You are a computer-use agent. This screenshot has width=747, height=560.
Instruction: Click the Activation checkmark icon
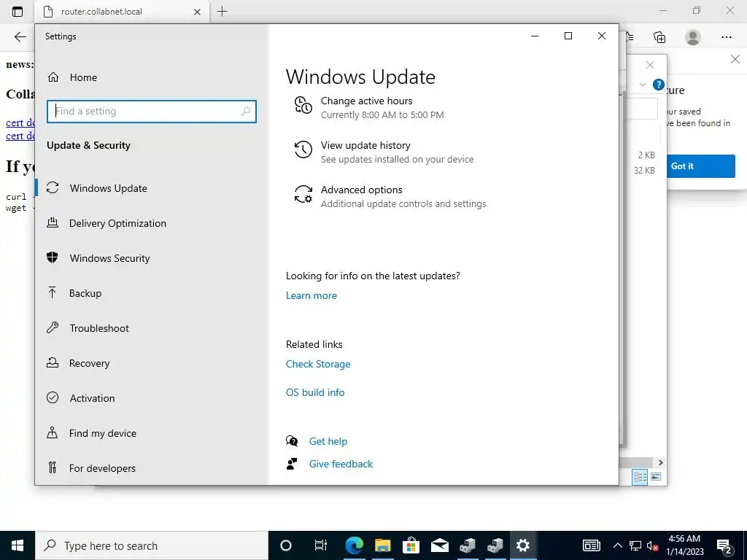53,397
